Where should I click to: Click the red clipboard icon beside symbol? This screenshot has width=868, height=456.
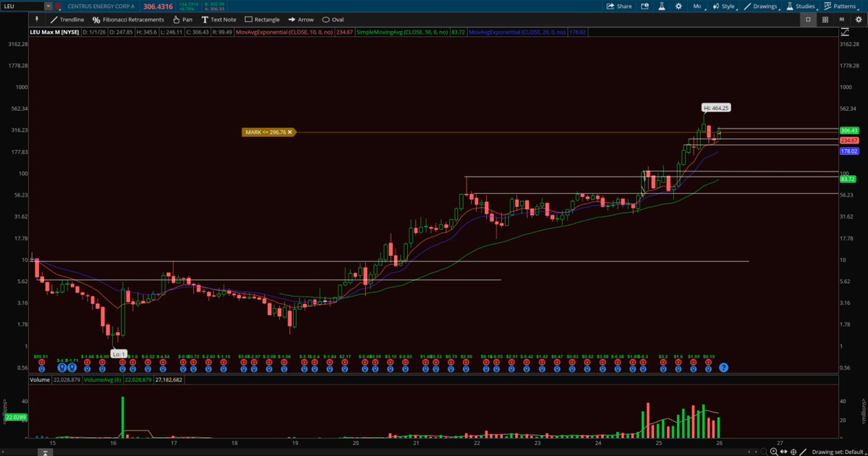(58, 6)
